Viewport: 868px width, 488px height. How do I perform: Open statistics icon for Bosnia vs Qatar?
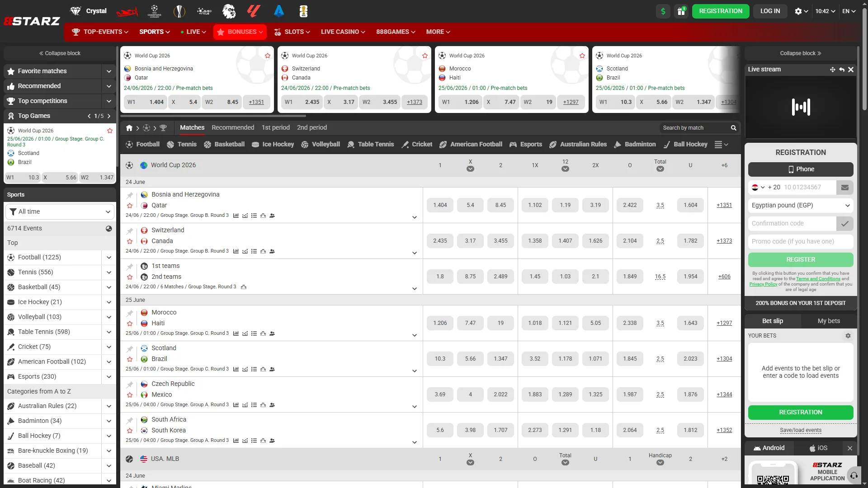pyautogui.click(x=236, y=216)
